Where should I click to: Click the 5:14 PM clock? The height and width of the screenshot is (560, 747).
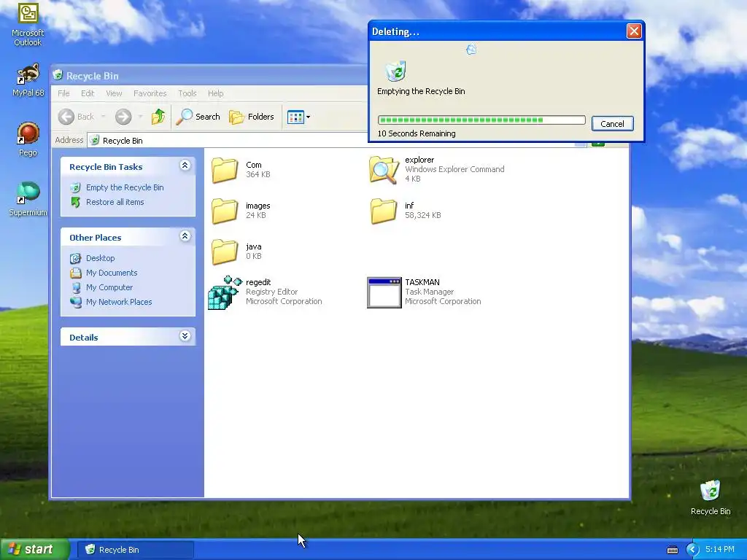719,550
